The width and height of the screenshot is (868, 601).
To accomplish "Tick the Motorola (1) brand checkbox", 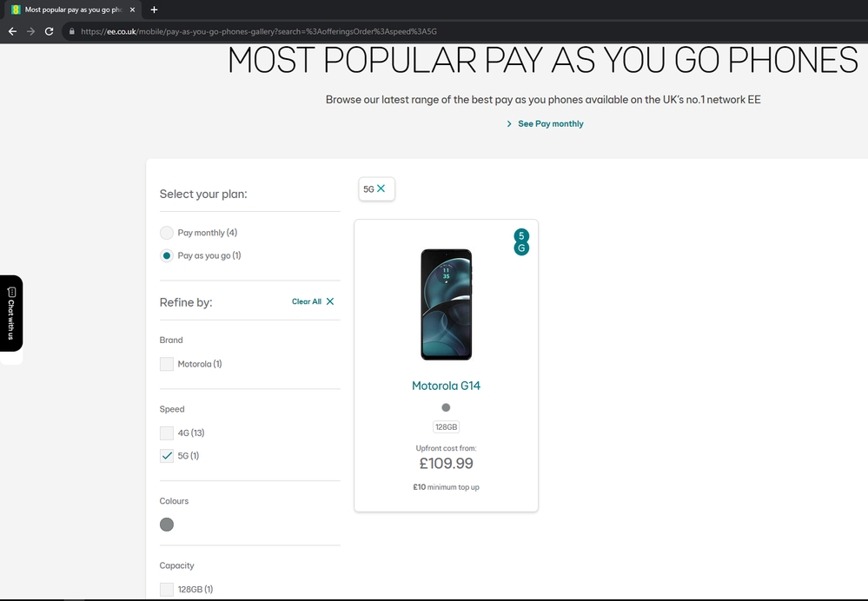I will coord(167,364).
